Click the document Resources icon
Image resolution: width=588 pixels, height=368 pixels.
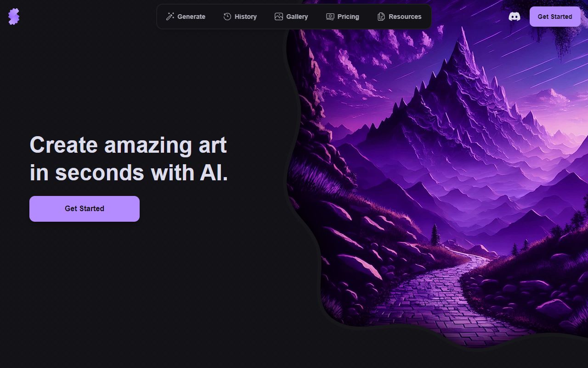(x=381, y=17)
